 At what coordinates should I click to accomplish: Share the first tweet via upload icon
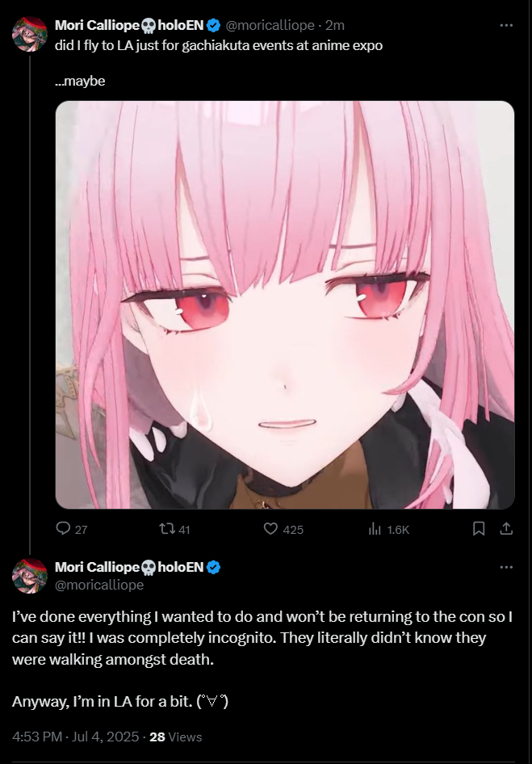pos(507,529)
